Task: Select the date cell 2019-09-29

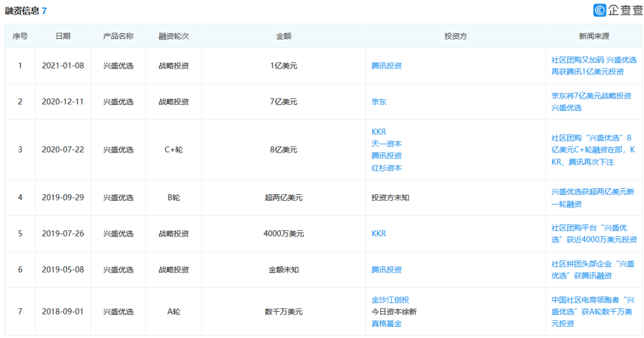Action: coord(63,198)
